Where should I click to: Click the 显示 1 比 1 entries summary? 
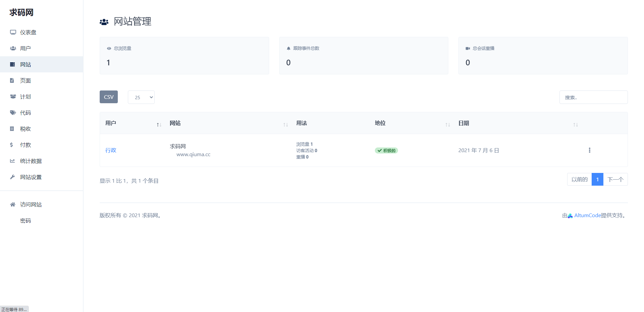(129, 181)
